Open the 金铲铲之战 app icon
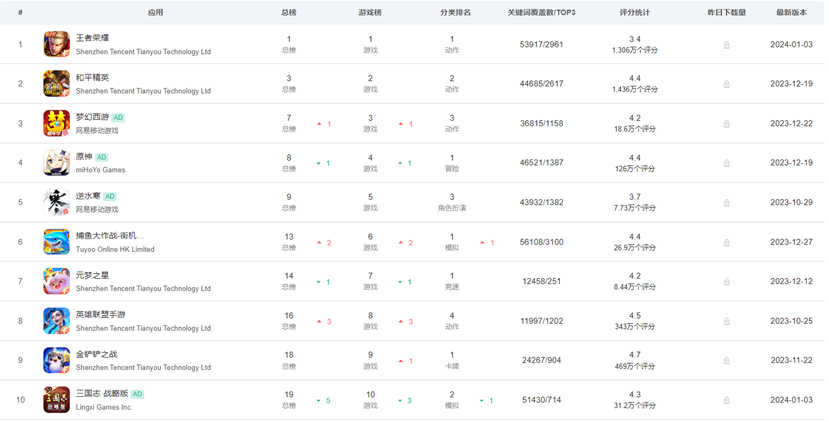The width and height of the screenshot is (829, 422). coord(56,360)
